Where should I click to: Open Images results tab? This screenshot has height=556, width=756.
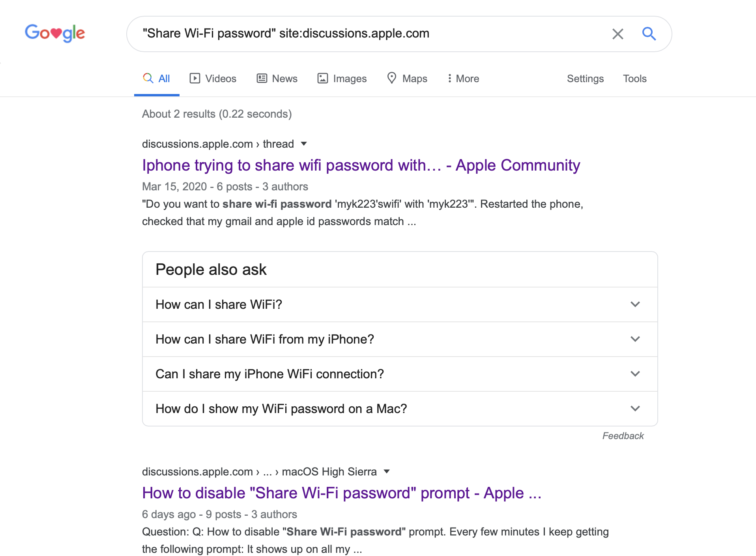point(342,79)
